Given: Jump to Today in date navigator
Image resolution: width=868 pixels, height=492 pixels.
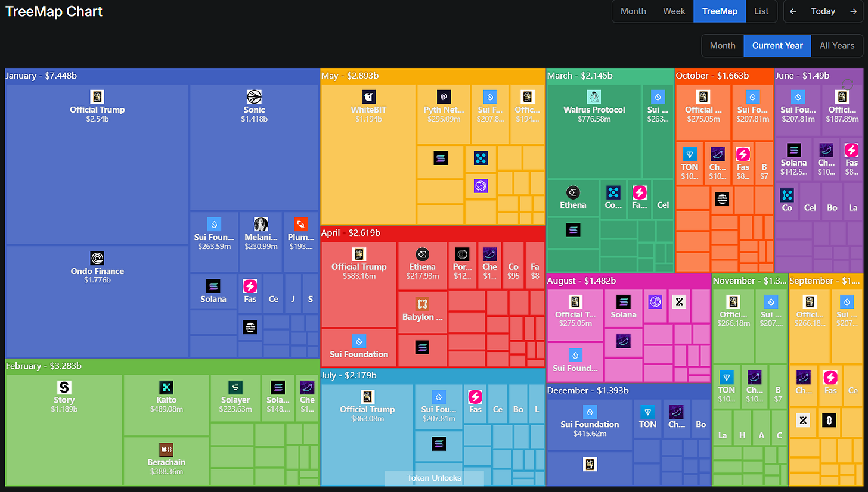Looking at the screenshot, I should (823, 11).
